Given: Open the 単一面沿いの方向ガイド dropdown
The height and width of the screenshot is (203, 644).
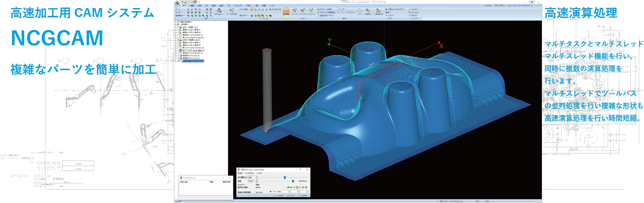Looking at the screenshot, I should 396,9.
